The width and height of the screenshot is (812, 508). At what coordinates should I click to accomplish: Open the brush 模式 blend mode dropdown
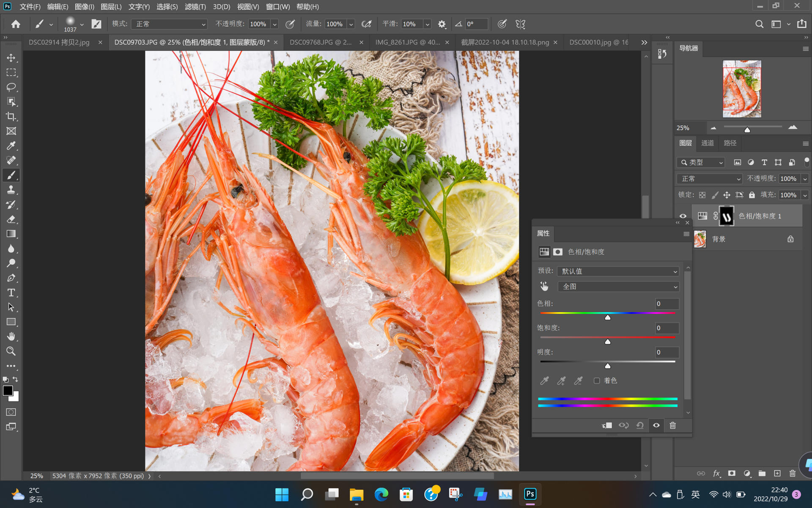point(169,24)
